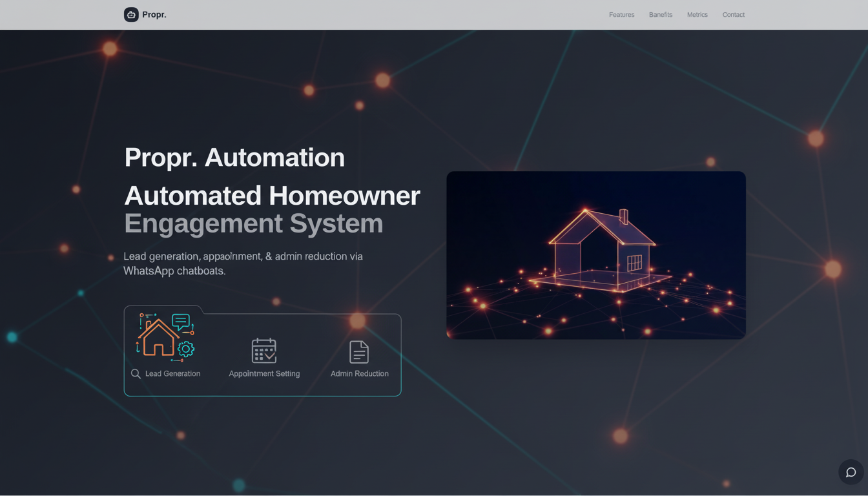Open the Metrics nav link
This screenshot has height=496, width=868.
pos(697,15)
